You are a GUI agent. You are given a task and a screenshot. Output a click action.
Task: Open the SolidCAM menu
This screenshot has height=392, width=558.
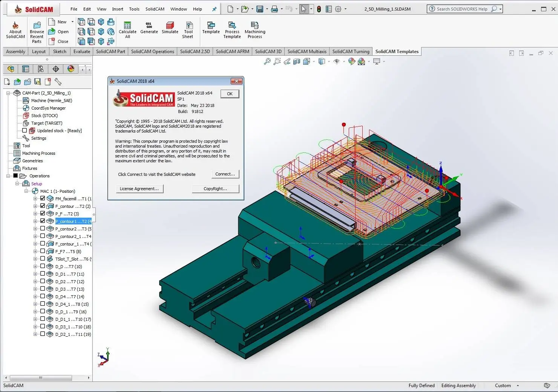coord(155,9)
